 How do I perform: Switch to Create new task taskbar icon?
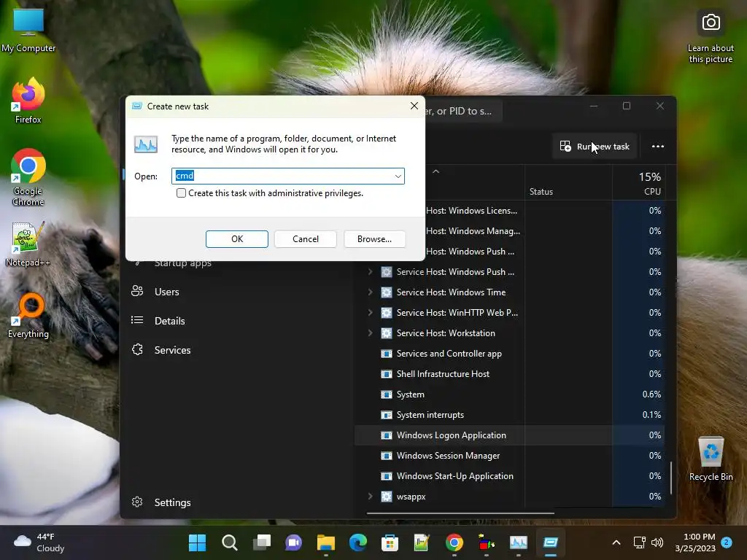[550, 542]
